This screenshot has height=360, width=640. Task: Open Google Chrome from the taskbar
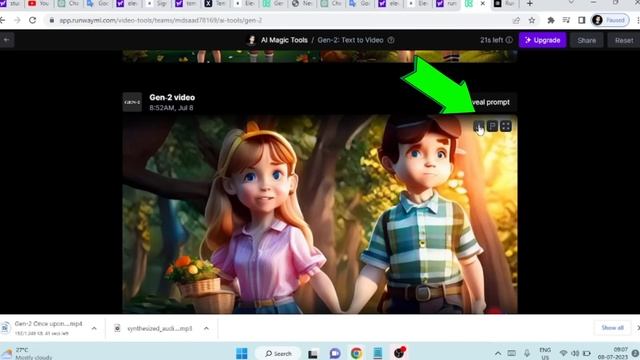(x=356, y=353)
